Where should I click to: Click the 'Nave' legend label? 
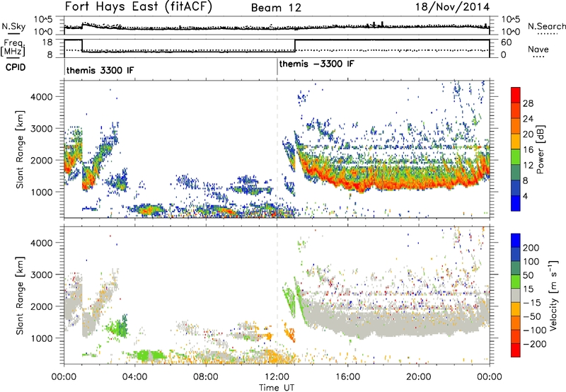coord(538,49)
